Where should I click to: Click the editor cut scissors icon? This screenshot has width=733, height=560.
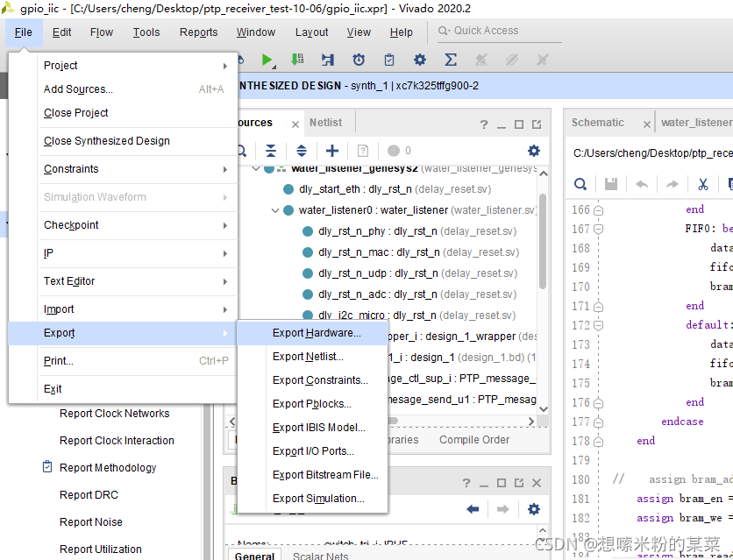click(x=702, y=184)
